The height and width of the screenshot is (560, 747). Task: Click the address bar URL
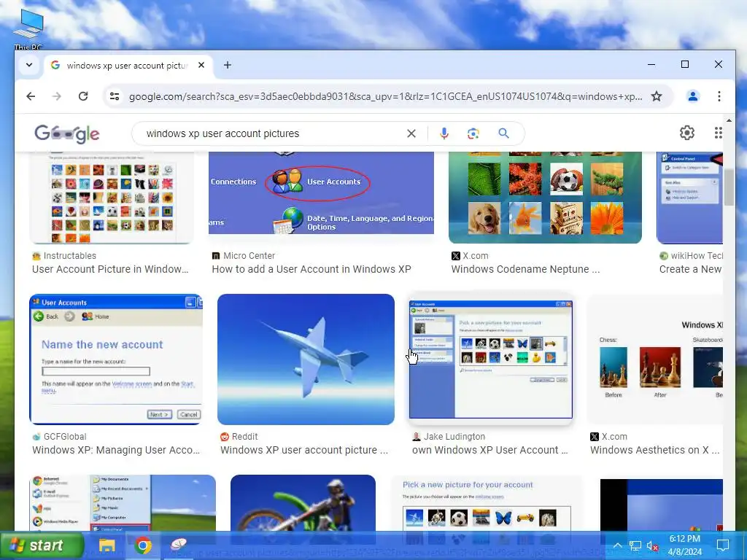click(385, 96)
